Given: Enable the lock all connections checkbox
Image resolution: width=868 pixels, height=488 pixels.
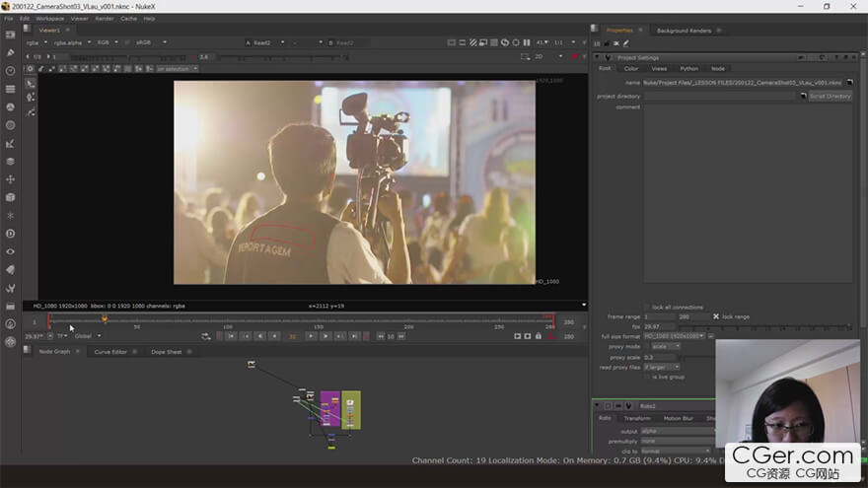Looking at the screenshot, I should [647, 308].
